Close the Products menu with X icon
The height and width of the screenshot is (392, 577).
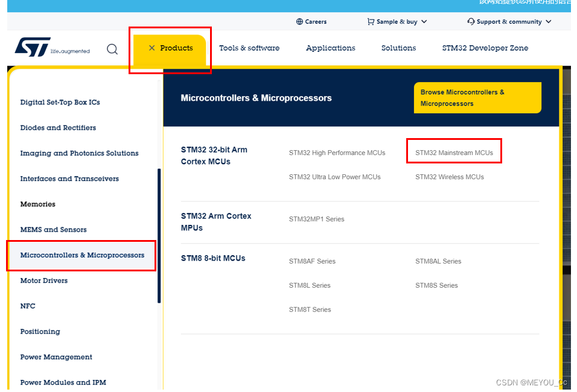[151, 48]
